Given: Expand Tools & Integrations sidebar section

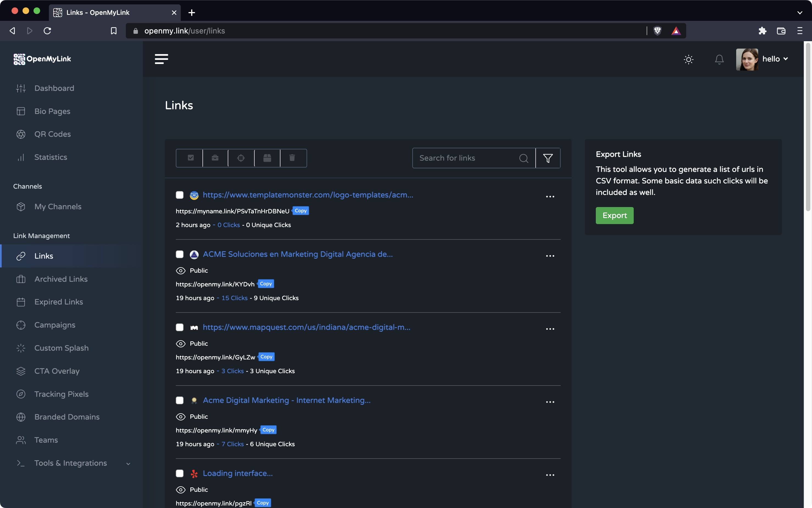Looking at the screenshot, I should 71,463.
